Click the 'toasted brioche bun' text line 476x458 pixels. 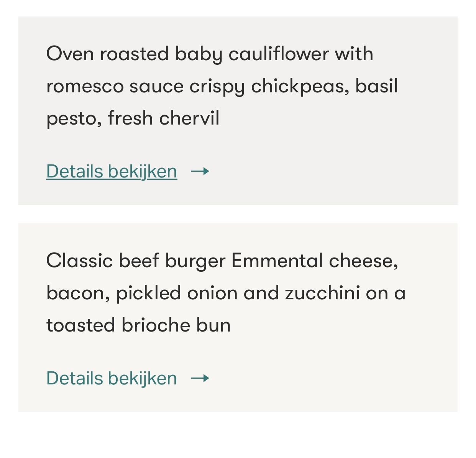138,325
